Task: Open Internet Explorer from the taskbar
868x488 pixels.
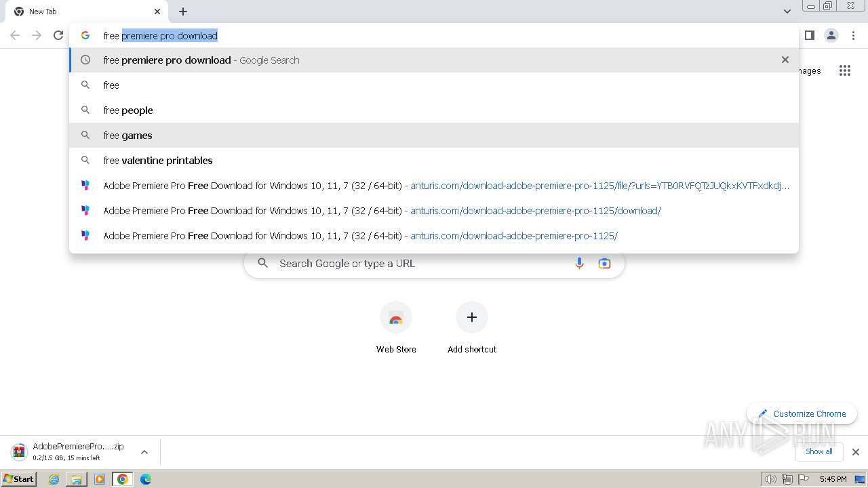Action: coord(54,479)
